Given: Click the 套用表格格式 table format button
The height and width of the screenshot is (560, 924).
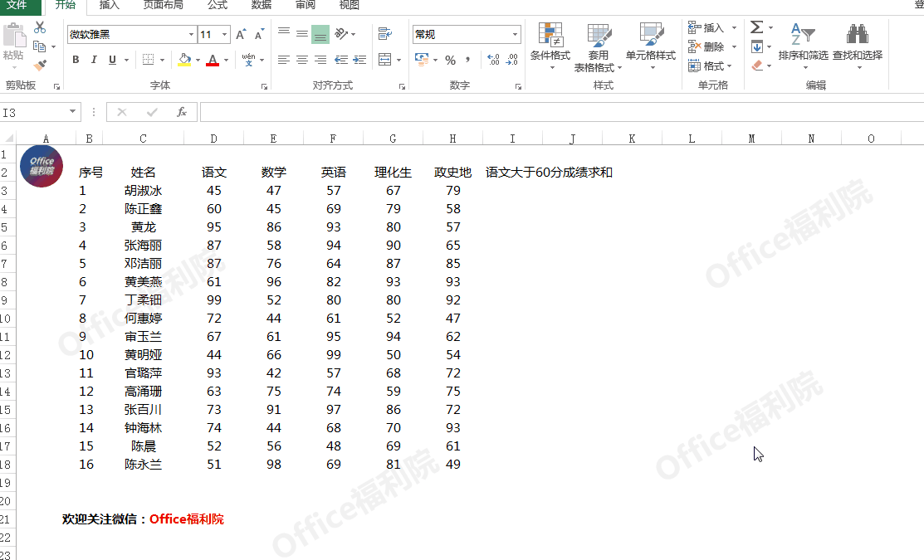Looking at the screenshot, I should tap(598, 47).
